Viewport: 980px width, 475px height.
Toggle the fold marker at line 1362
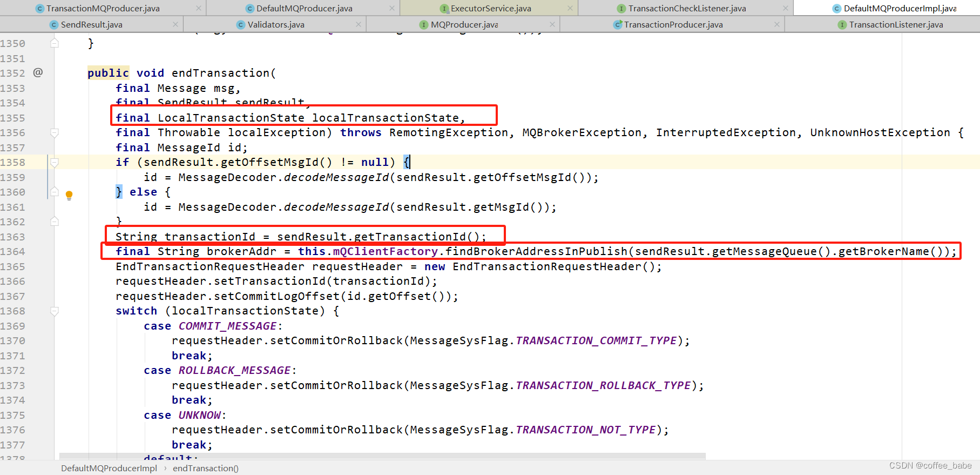tap(55, 222)
